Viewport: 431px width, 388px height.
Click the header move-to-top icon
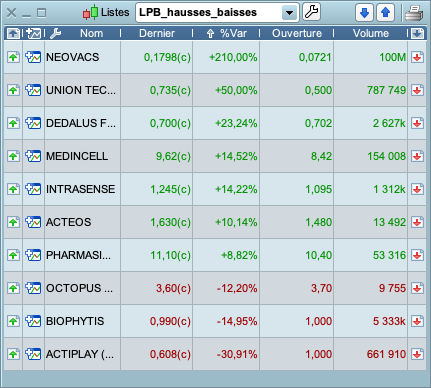click(x=13, y=33)
